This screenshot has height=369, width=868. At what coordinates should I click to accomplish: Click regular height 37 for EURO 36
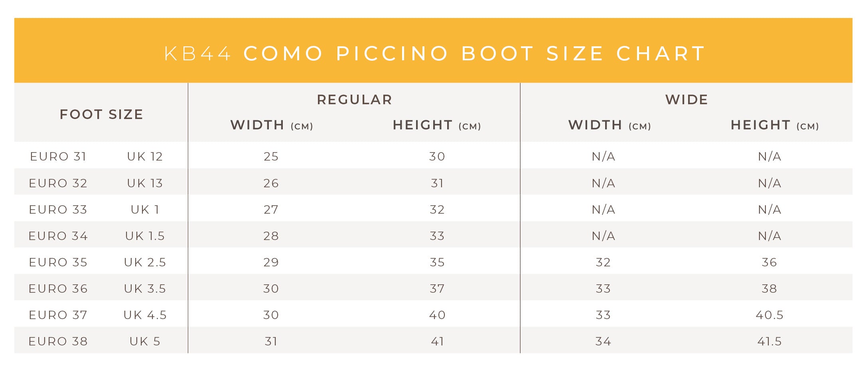[437, 289]
